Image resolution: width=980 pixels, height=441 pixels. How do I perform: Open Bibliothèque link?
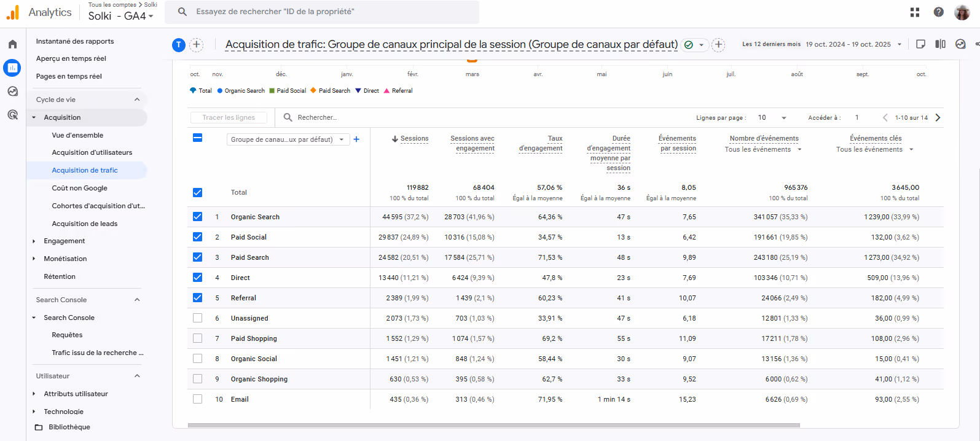pos(69,427)
